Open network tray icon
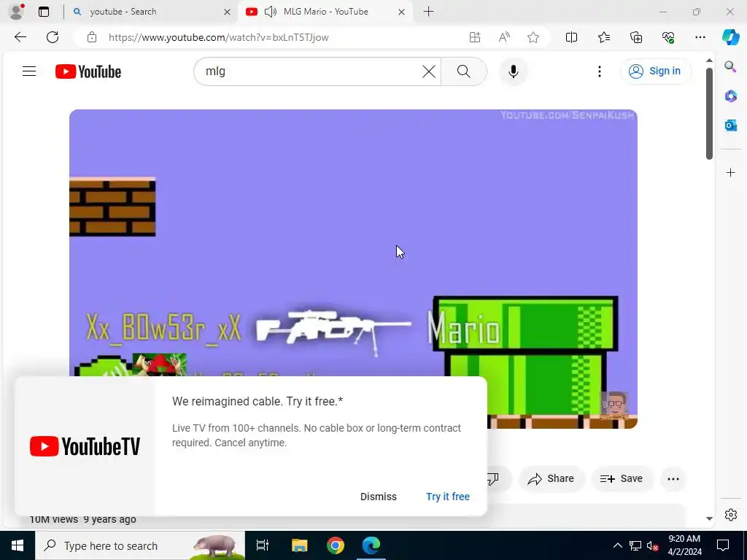 pos(635,545)
